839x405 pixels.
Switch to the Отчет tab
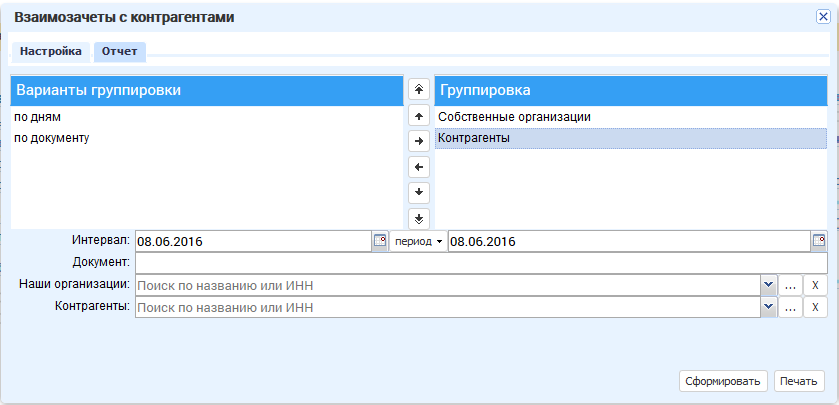coord(120,52)
